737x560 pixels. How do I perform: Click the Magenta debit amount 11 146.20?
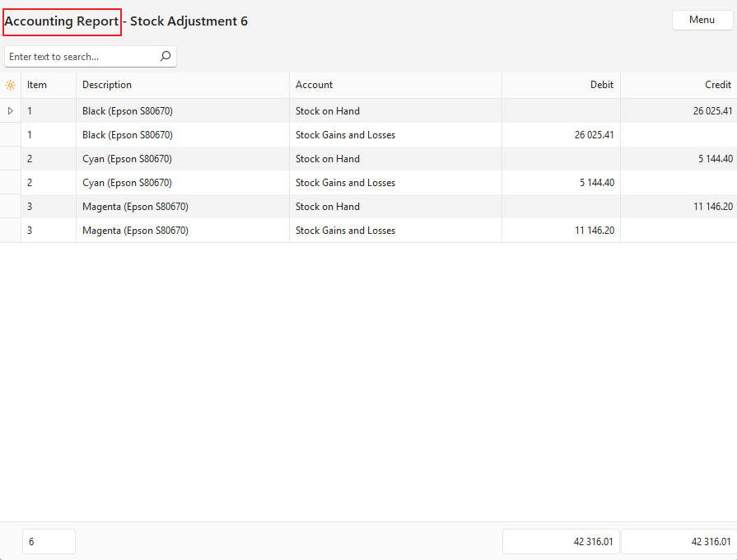pos(594,231)
